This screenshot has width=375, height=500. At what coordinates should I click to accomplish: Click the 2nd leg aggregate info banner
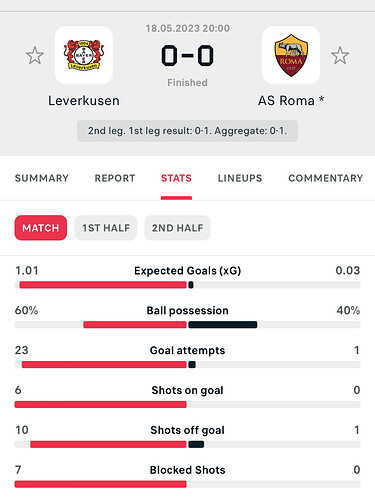click(x=187, y=131)
